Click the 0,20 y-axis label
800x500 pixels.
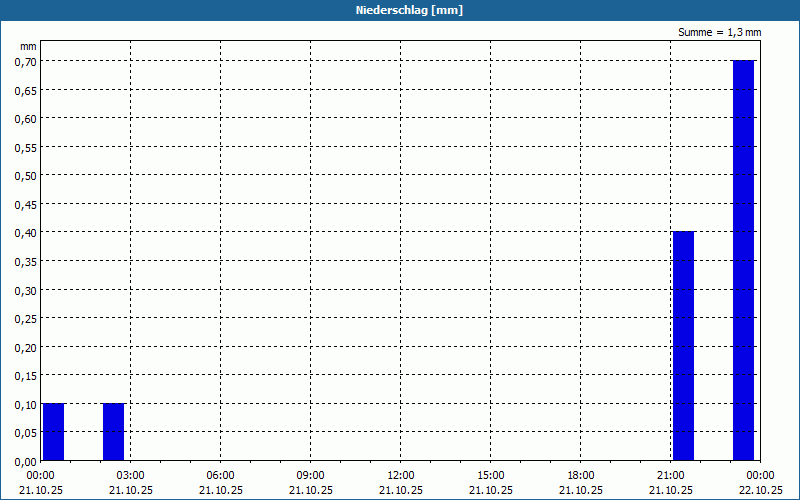pos(26,347)
